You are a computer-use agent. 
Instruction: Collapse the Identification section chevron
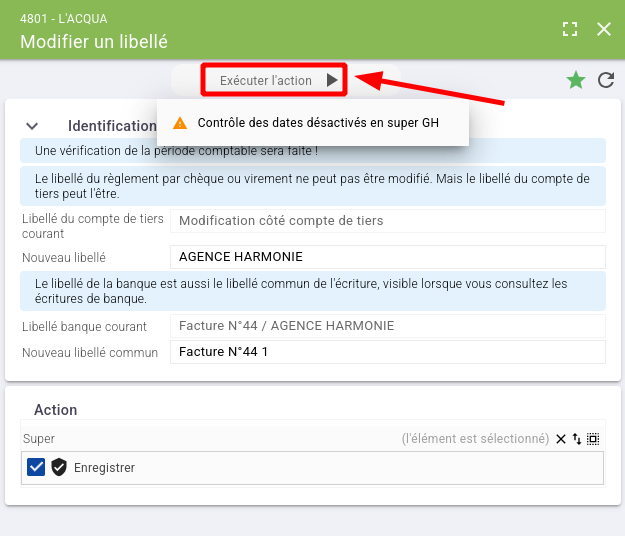point(32,126)
